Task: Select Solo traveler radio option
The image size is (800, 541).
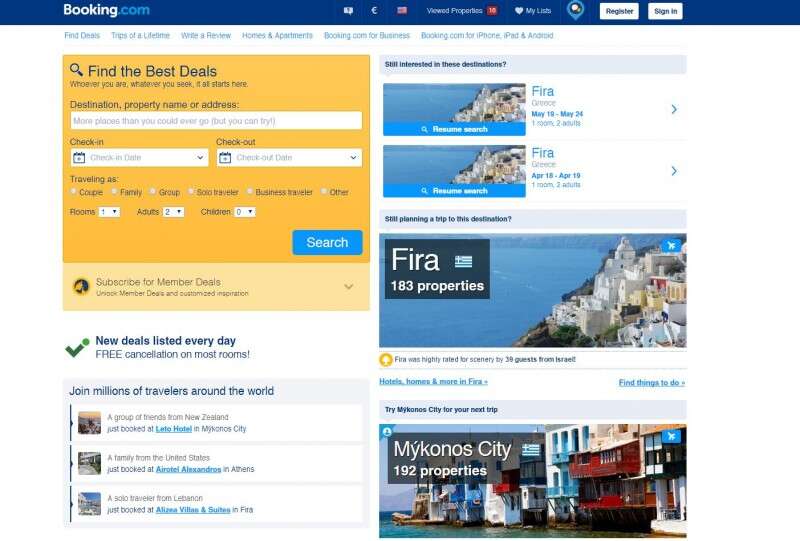Action: tap(190, 191)
